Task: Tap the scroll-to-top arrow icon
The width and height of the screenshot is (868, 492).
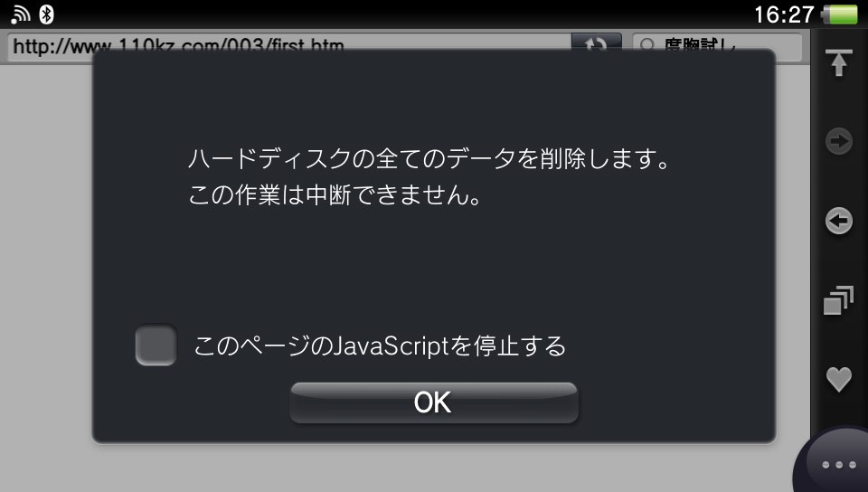Action: click(x=839, y=62)
